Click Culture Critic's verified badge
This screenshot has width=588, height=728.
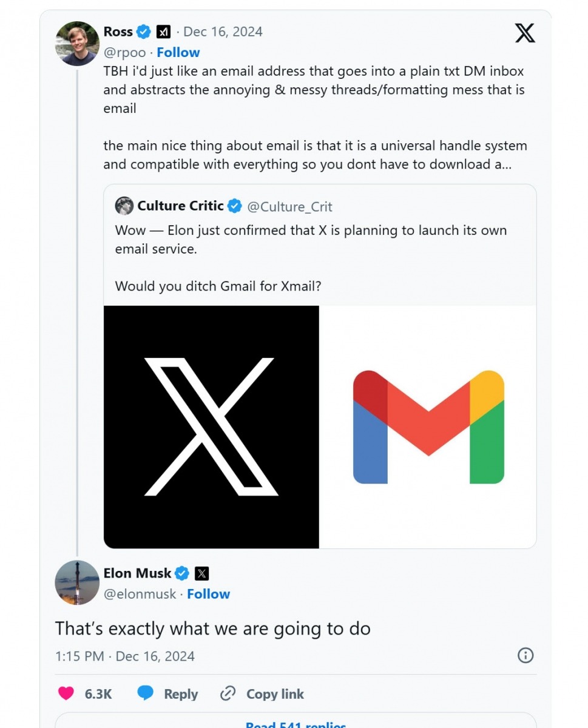tap(235, 206)
